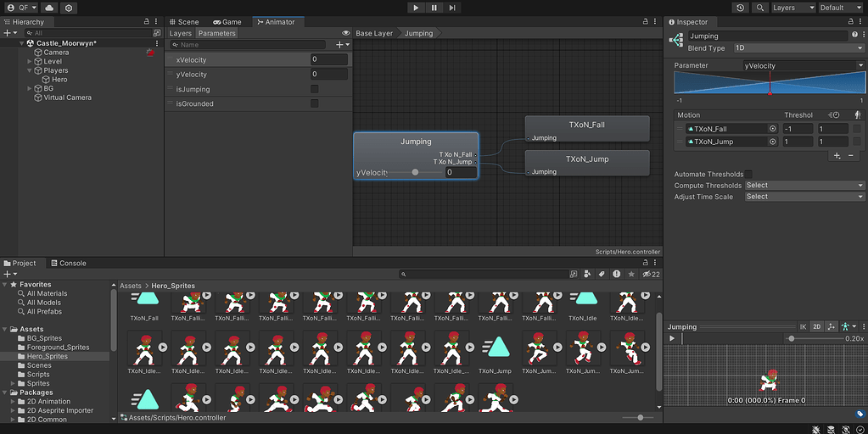Enable the isGrounded parameter checkbox
Image resolution: width=868 pixels, height=434 pixels.
pyautogui.click(x=315, y=103)
